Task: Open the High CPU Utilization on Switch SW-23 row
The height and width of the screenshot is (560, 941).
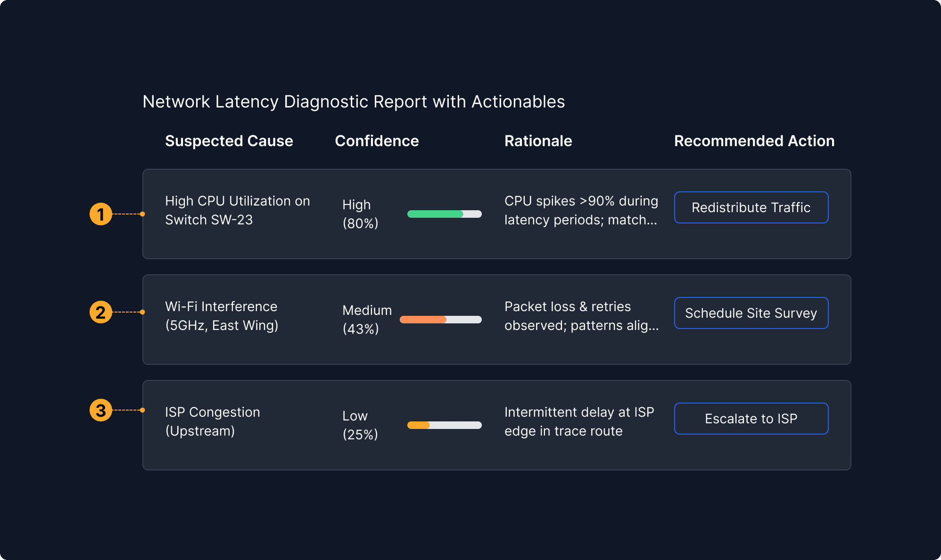Action: pyautogui.click(x=237, y=210)
